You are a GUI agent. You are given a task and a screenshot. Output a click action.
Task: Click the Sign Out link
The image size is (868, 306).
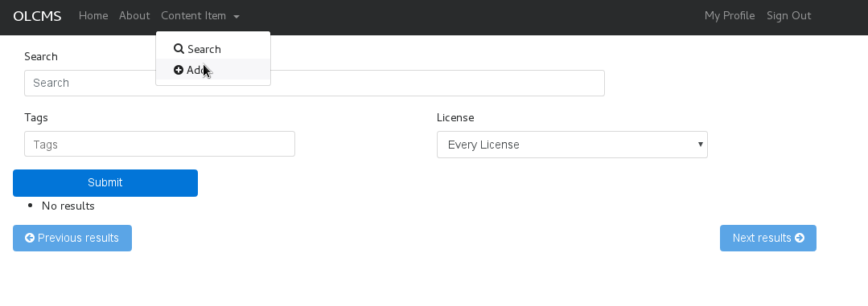(788, 15)
